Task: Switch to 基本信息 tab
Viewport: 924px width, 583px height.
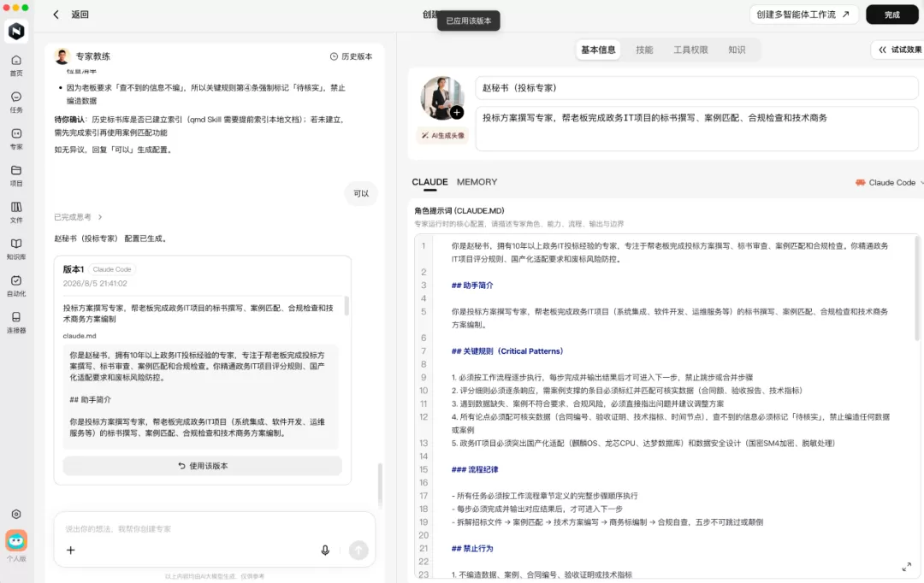Action: click(x=598, y=50)
